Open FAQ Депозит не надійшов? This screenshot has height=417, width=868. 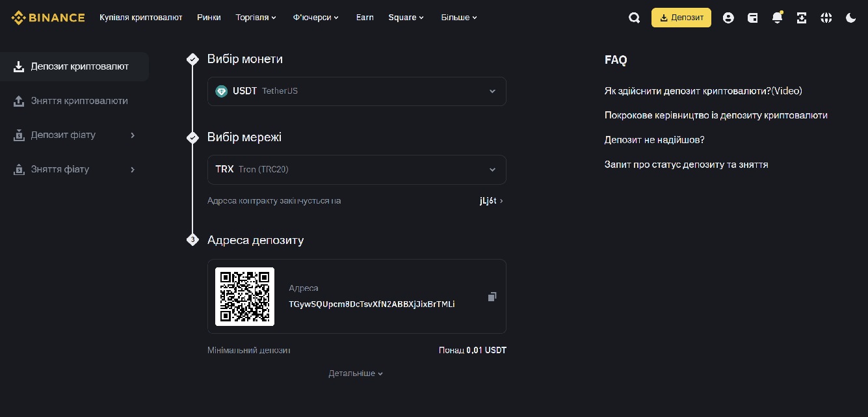click(655, 140)
